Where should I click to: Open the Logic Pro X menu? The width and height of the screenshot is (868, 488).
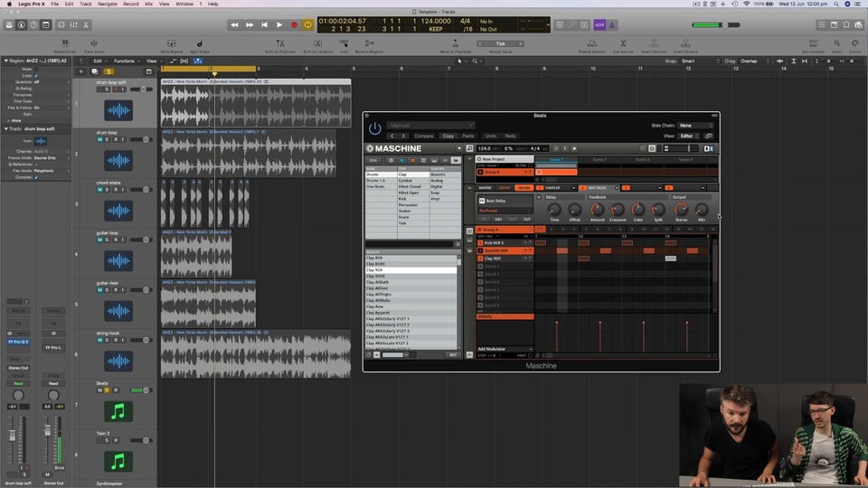click(32, 4)
